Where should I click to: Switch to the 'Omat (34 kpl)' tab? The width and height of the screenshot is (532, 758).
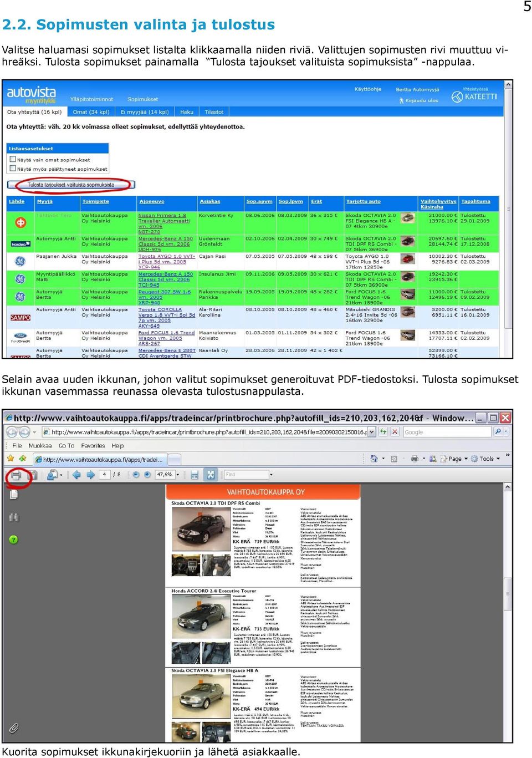[x=91, y=112]
